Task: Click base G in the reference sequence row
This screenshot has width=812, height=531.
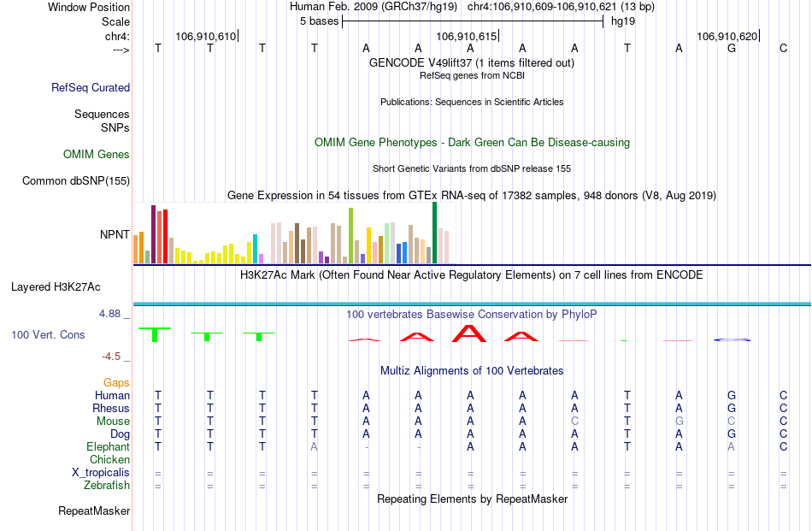Action: tap(732, 49)
